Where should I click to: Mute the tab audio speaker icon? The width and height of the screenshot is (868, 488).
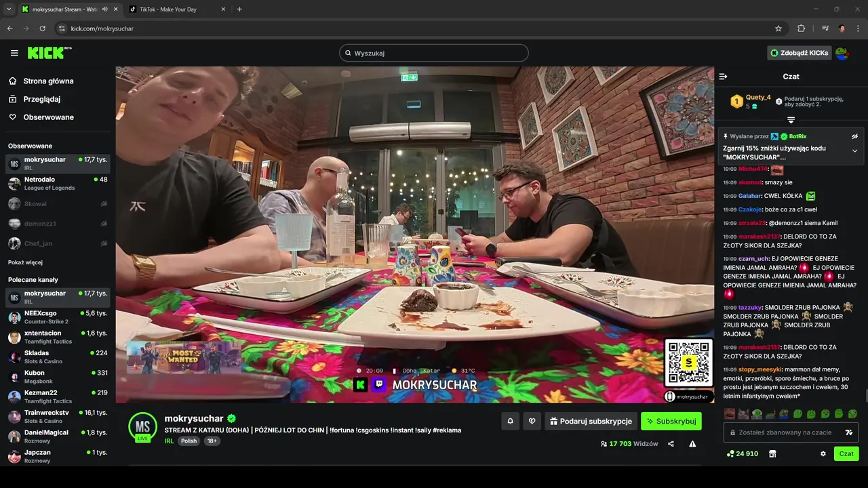[x=104, y=9]
